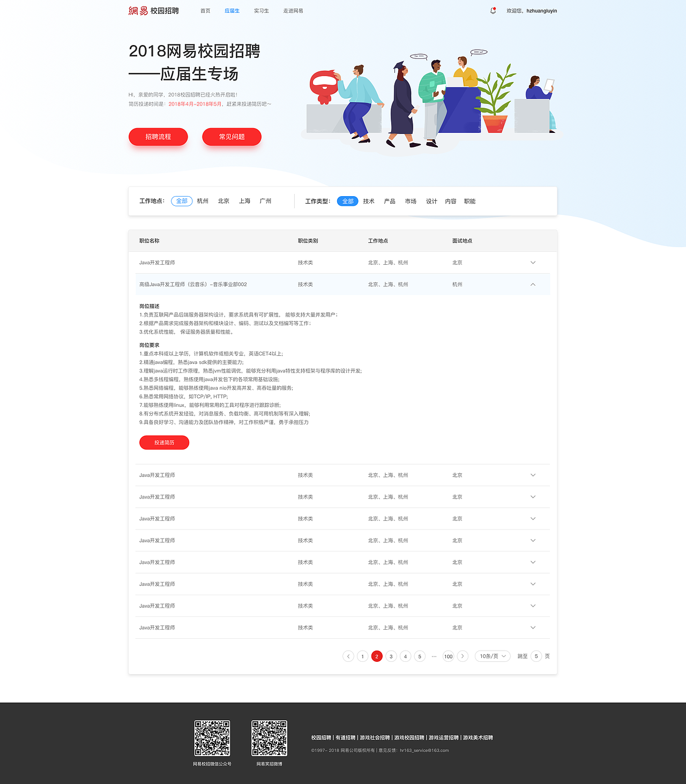Filter job type by 设计
Viewport: 686px width, 784px height.
(x=431, y=201)
